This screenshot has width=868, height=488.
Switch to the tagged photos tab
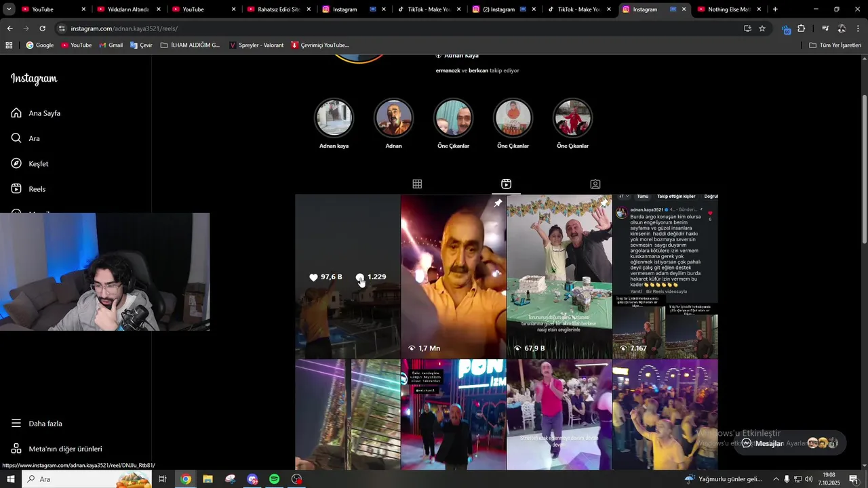[595, 184]
